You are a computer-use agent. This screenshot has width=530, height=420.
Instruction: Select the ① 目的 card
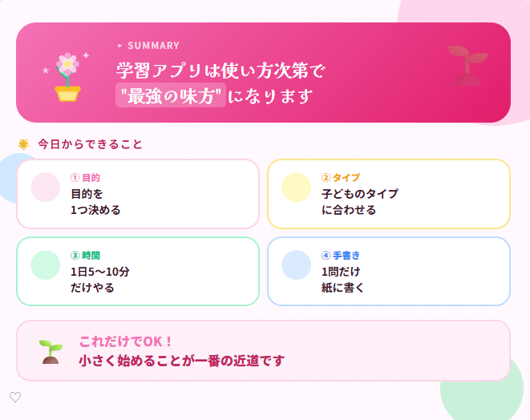(138, 194)
